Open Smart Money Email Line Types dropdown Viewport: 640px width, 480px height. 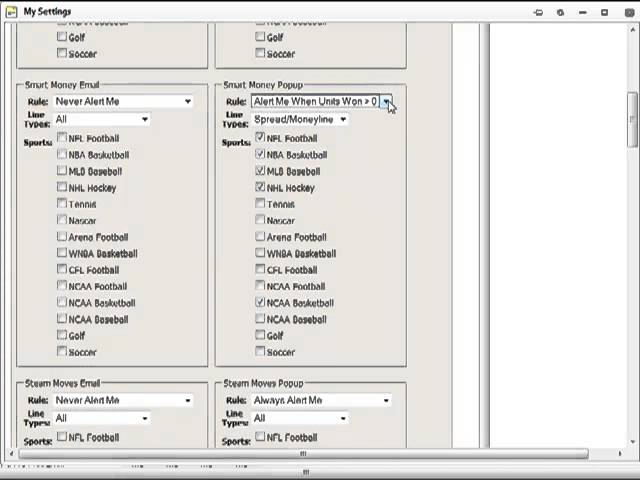point(102,119)
